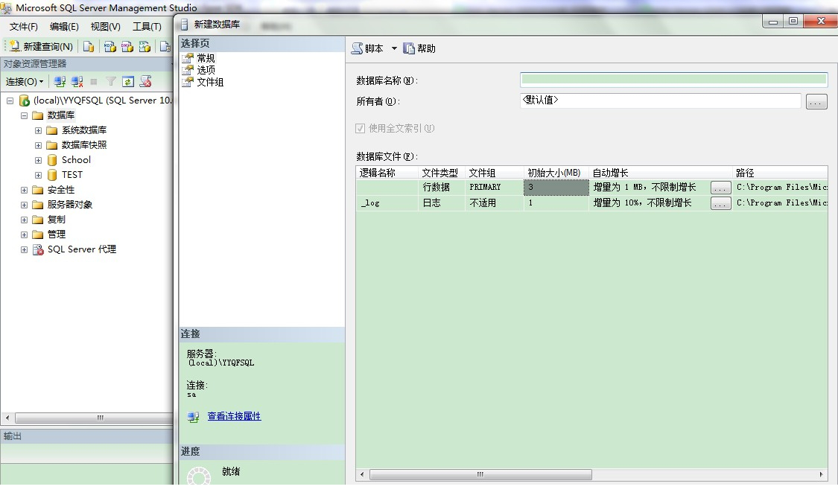Select the 常规 page

point(206,58)
